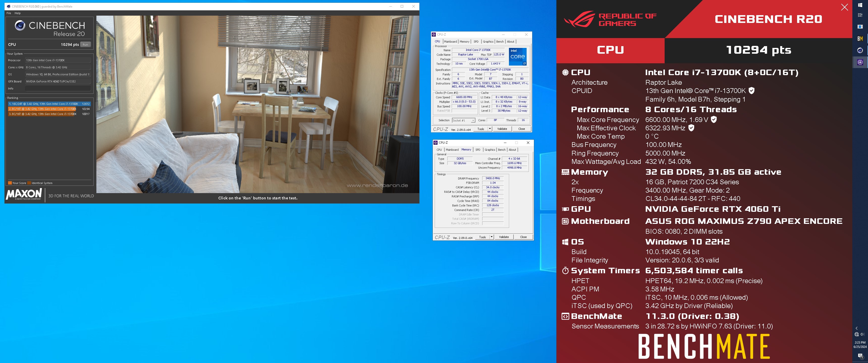Click the Intel Core i7 logo in CPU-Z
Image resolution: width=868 pixels, height=363 pixels.
click(518, 56)
